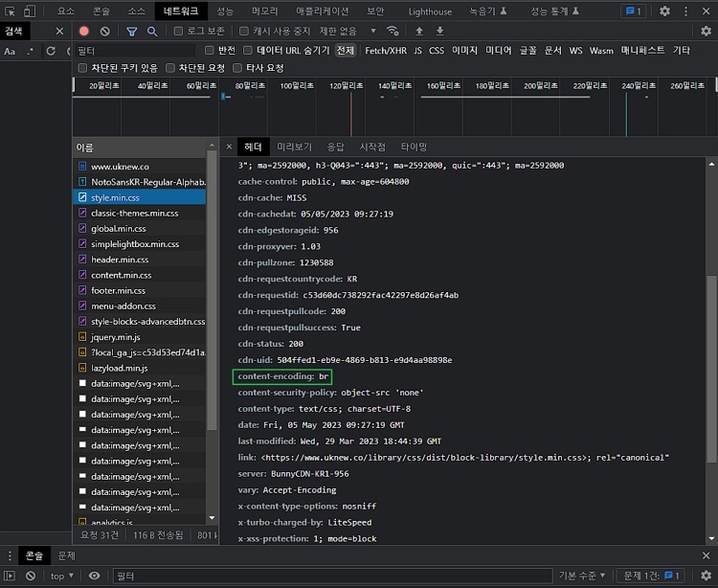The width and height of the screenshot is (718, 588).
Task: Check 타사 요청 option
Action: [x=237, y=68]
